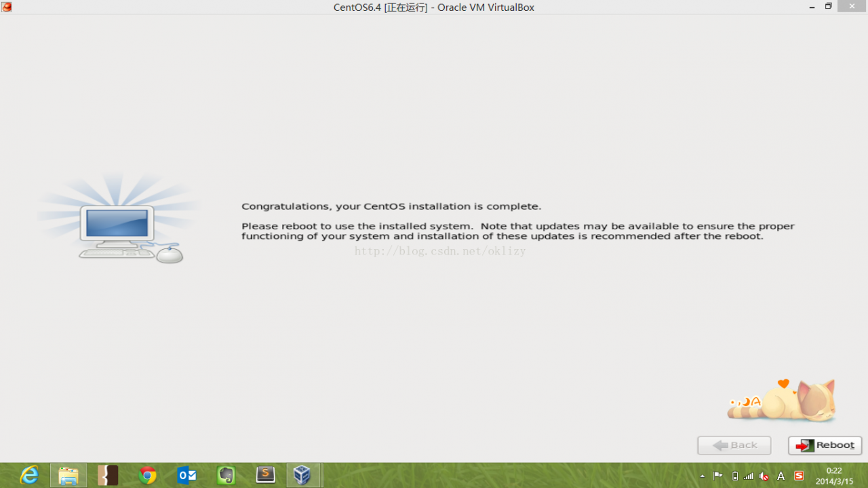
Task: Launch Google Chrome from the taskbar
Action: coord(147,475)
